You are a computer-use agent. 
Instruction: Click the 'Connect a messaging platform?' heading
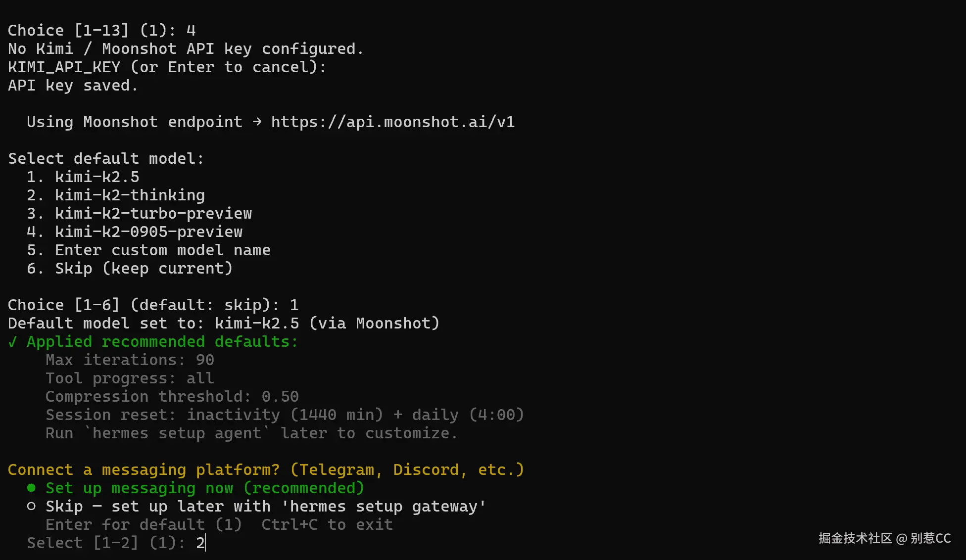144,470
